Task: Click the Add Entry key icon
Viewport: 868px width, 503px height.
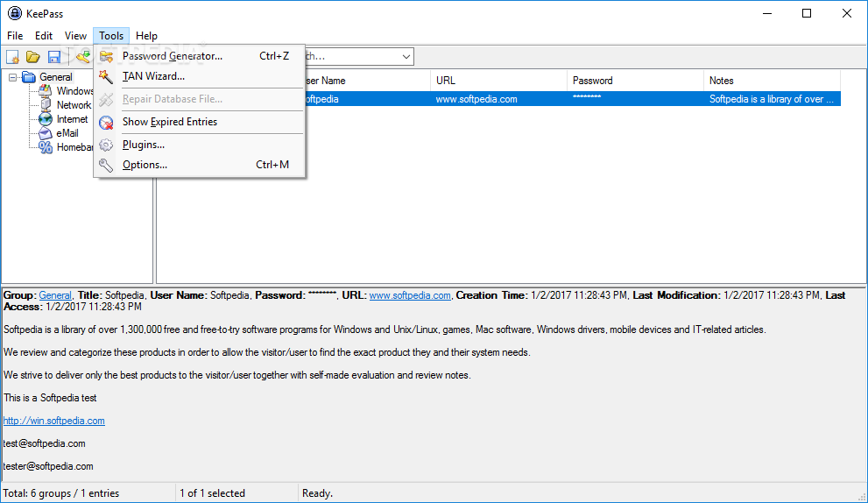Action: pyautogui.click(x=83, y=56)
